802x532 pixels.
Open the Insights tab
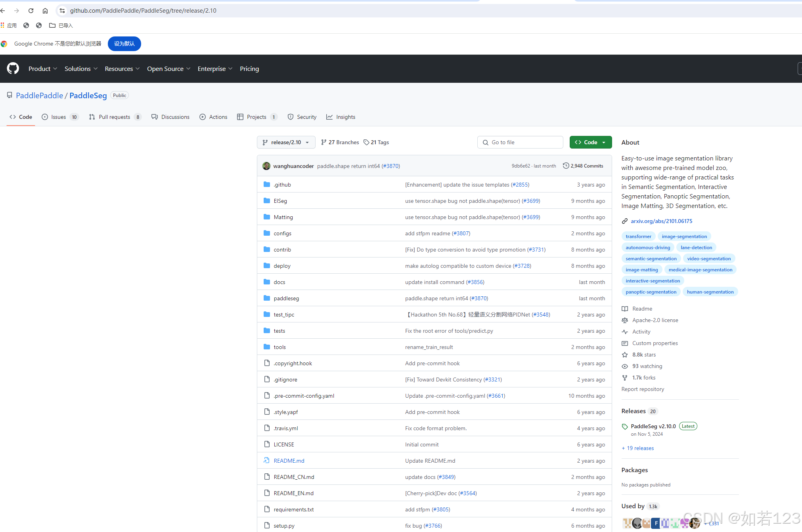(x=341, y=117)
